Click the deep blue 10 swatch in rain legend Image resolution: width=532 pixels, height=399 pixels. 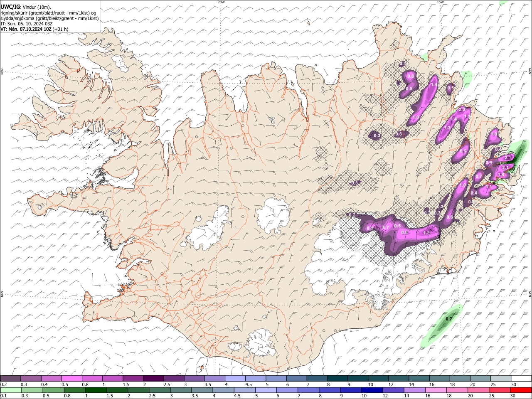[x=372, y=390]
